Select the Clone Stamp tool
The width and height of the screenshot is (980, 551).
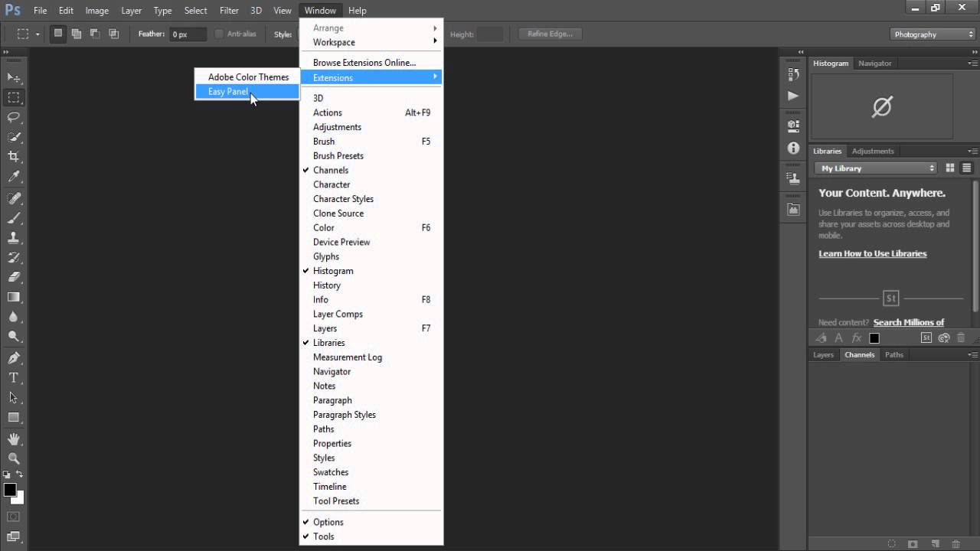coord(14,238)
